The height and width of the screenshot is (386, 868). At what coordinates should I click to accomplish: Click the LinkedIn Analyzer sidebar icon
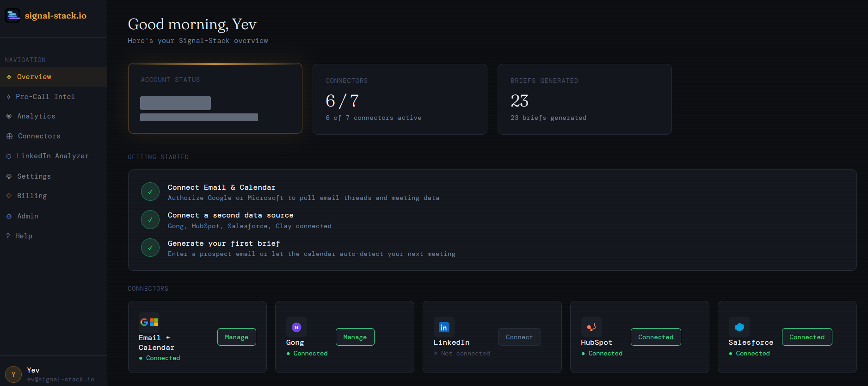click(x=9, y=156)
